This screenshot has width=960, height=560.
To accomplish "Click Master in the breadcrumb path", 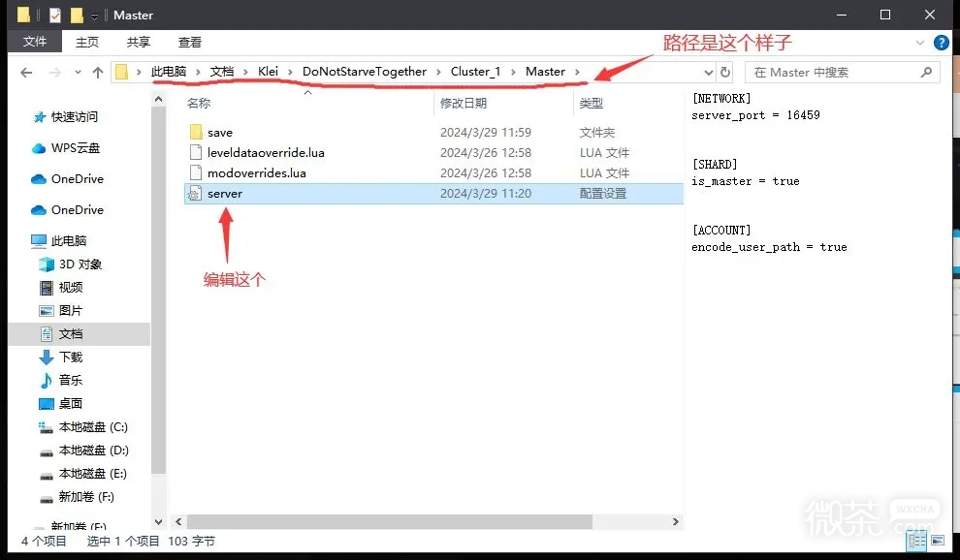I will 545,72.
